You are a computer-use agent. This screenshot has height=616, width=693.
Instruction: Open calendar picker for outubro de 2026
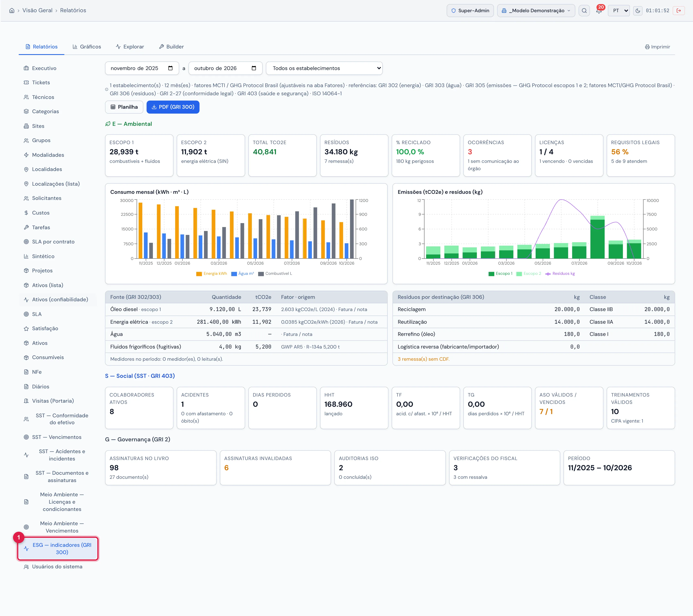tap(254, 68)
